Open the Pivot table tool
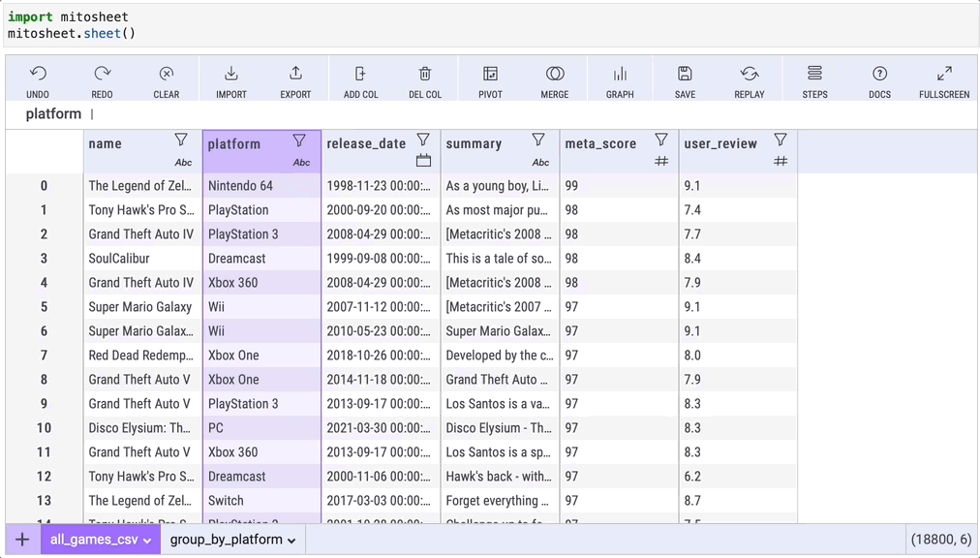 pos(490,80)
